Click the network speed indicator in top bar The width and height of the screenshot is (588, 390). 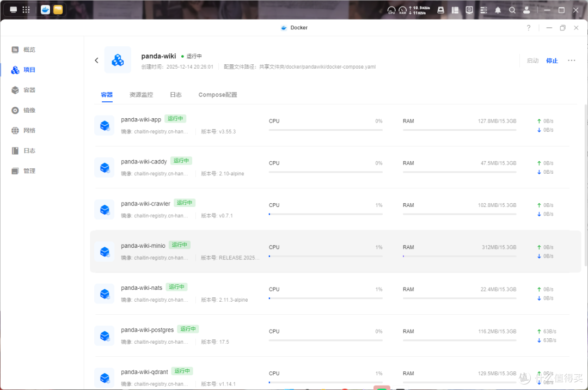tap(419, 10)
